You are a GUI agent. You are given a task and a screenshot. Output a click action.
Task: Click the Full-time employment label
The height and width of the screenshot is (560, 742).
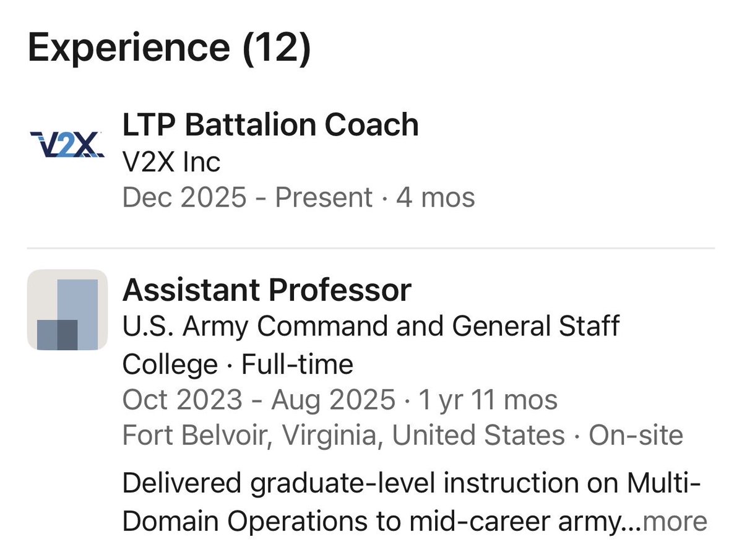[x=297, y=363]
